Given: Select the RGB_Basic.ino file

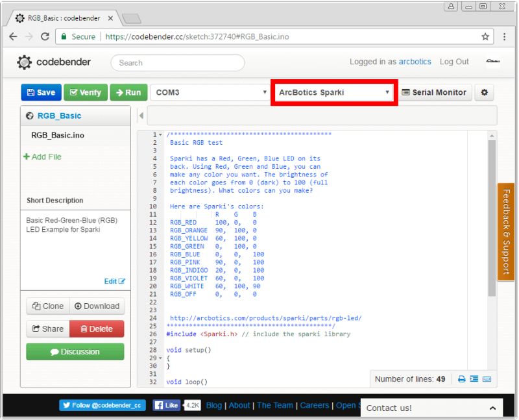Looking at the screenshot, I should (58, 135).
